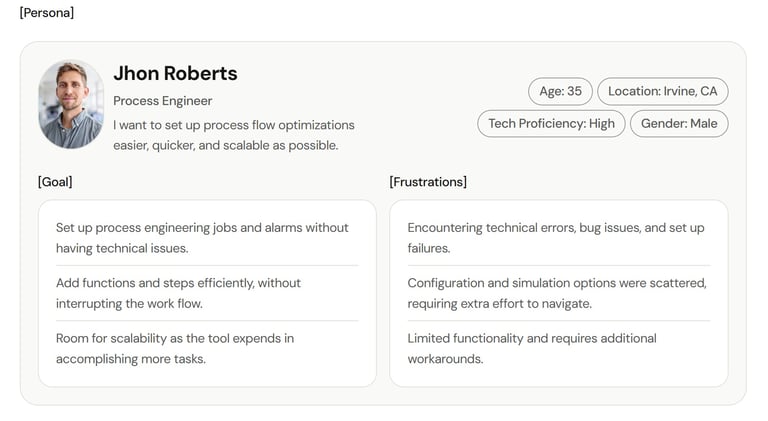This screenshot has height=421, width=768.
Task: Select the Tech Proficiency: High tag
Action: coord(551,124)
